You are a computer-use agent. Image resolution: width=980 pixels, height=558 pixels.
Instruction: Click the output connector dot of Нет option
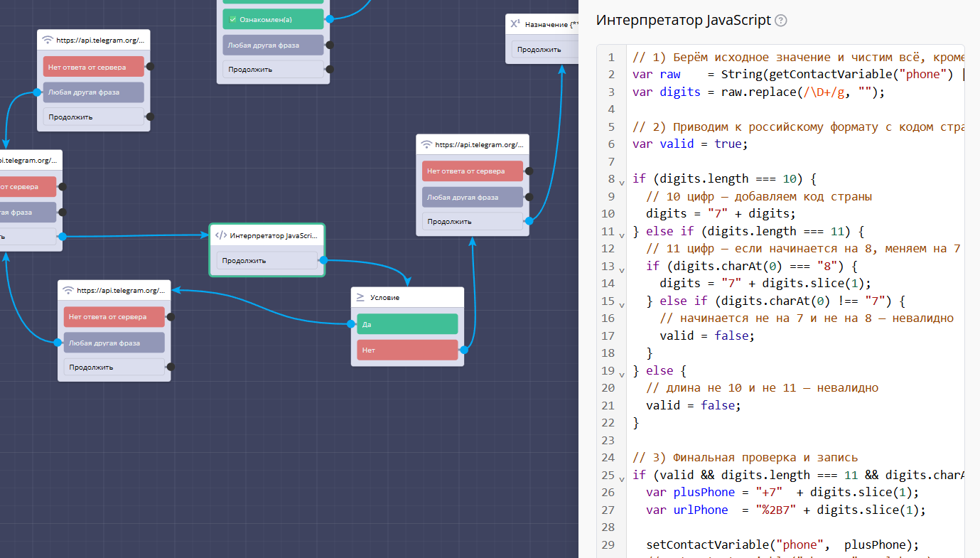pos(464,350)
